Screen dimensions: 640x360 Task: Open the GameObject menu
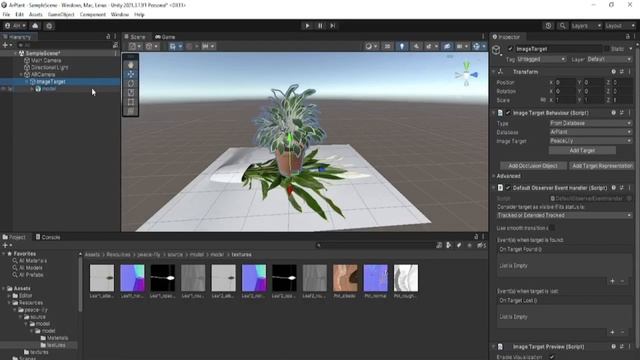(x=61, y=14)
